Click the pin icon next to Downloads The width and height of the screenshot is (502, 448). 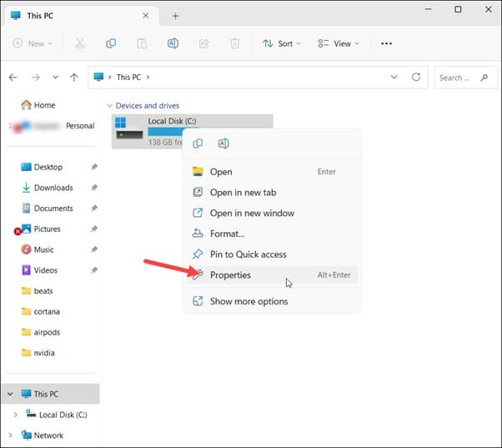[94, 188]
